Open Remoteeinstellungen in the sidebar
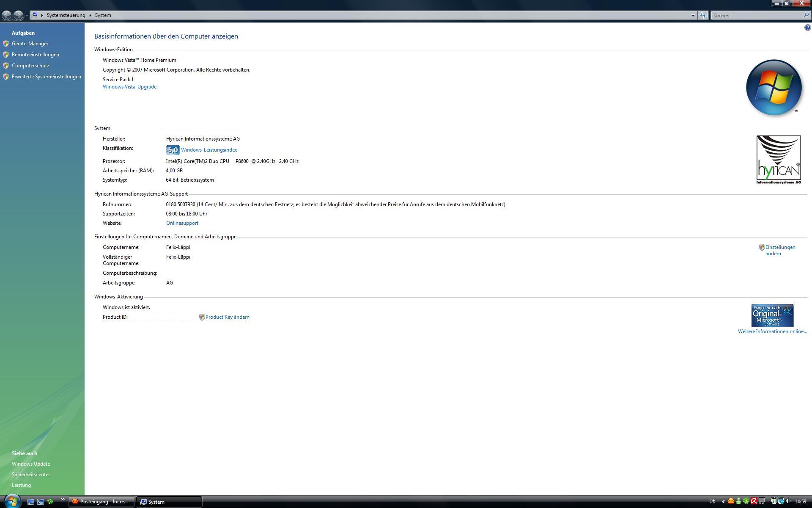This screenshot has height=508, width=812. 35,55
